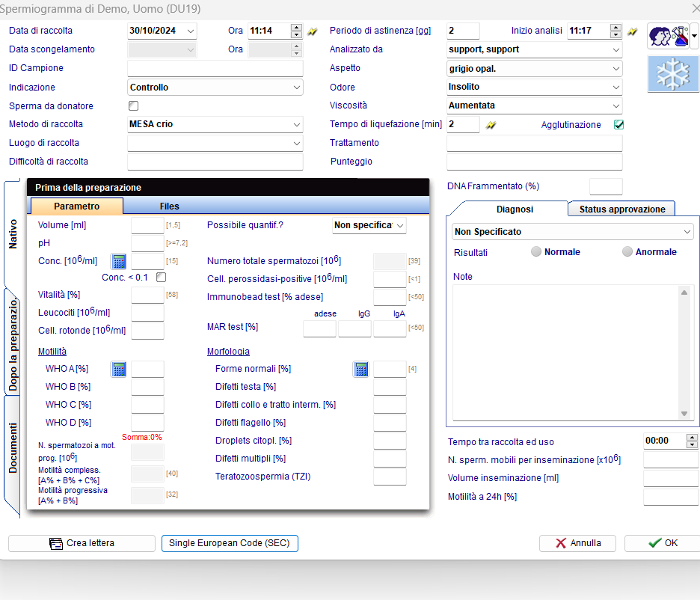Switch to the Parametro tab
The image size is (700, 600).
(77, 206)
